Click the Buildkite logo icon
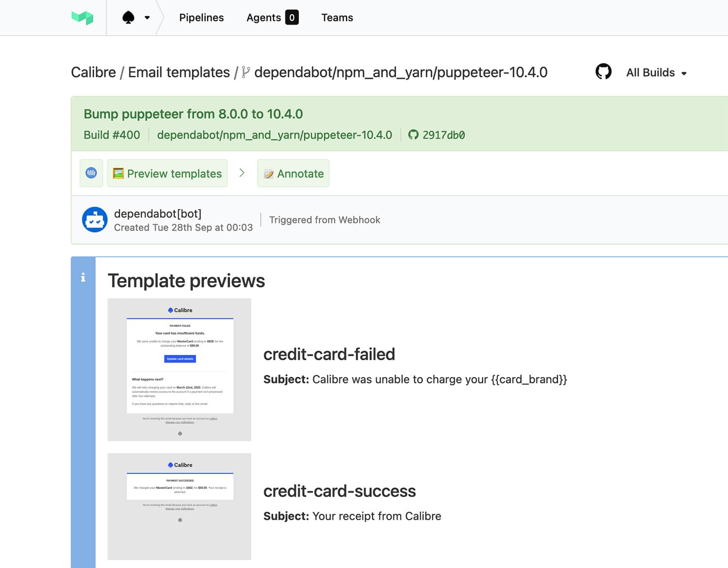Screen dimensions: 728x568 (83, 17)
